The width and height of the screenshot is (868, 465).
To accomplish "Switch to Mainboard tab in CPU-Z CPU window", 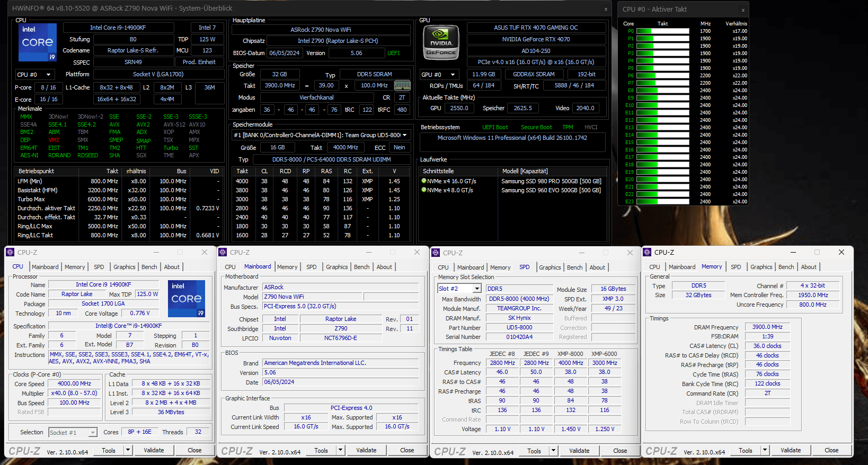I will [x=45, y=267].
